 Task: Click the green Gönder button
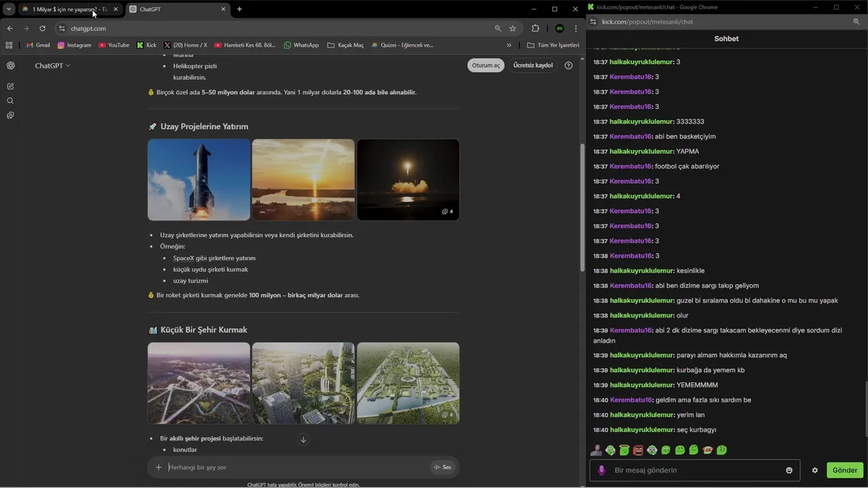[x=844, y=470]
